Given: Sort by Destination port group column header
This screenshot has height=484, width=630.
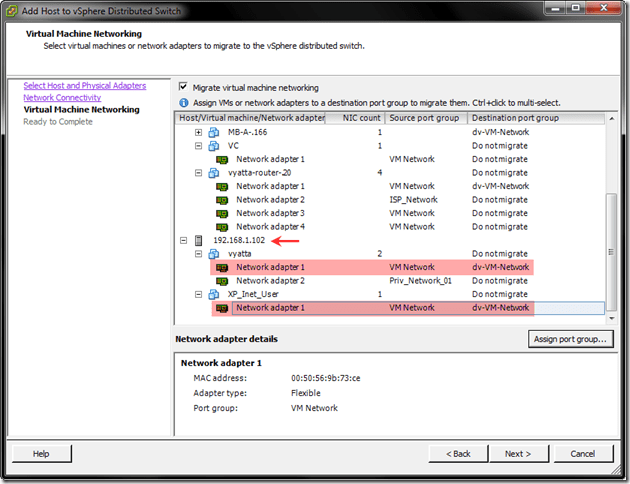Looking at the screenshot, I should coord(537,118).
